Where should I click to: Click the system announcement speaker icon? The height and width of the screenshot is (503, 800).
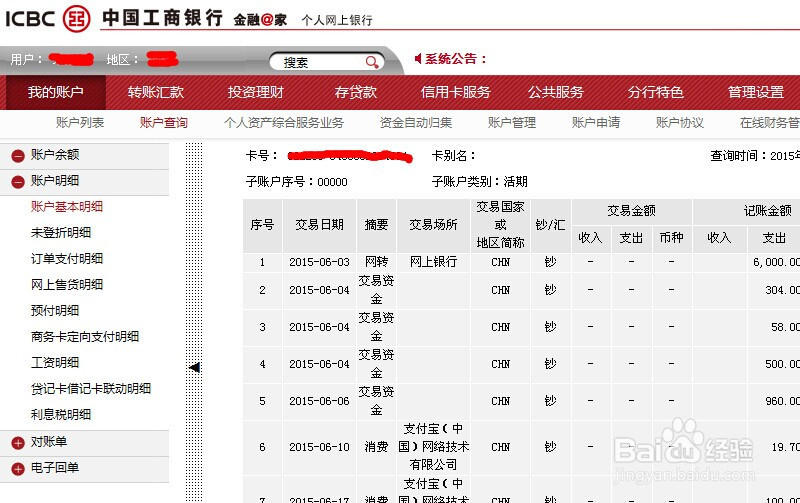click(x=418, y=59)
